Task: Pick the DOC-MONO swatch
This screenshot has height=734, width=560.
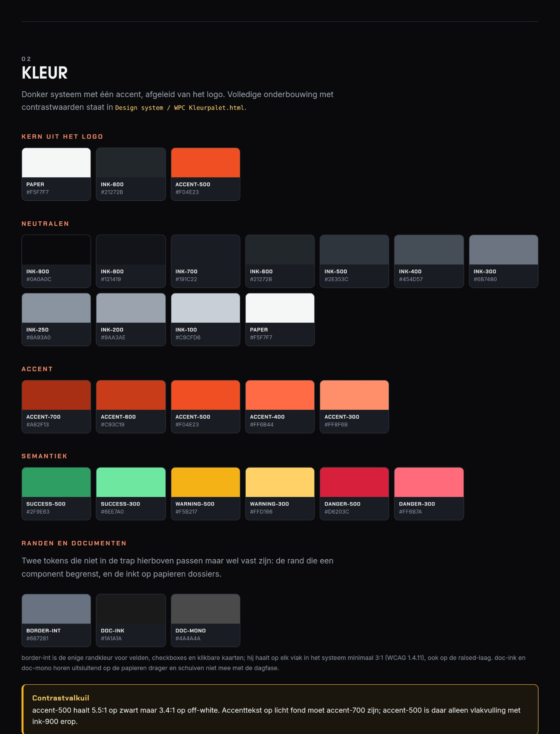Action: coord(205,620)
